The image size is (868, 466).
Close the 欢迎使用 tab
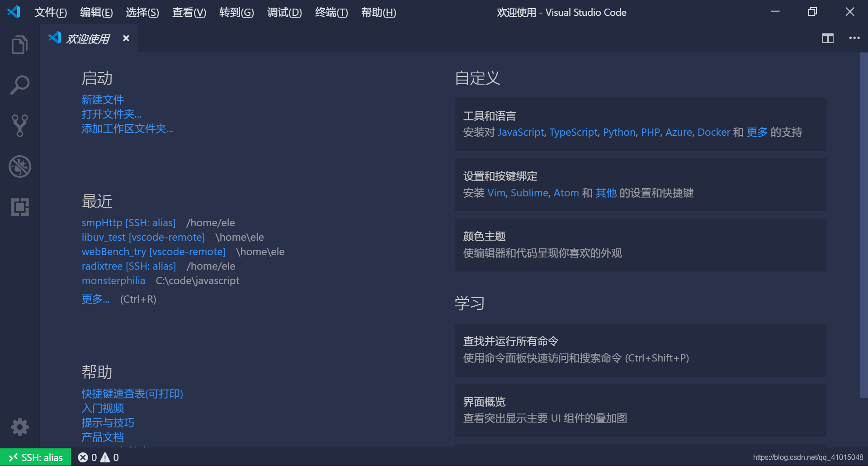tap(126, 38)
